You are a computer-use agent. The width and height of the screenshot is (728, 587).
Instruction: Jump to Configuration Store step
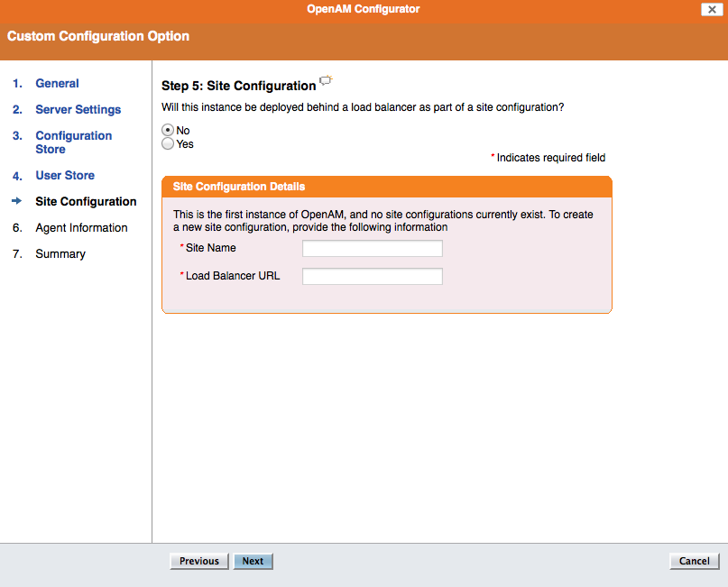74,142
